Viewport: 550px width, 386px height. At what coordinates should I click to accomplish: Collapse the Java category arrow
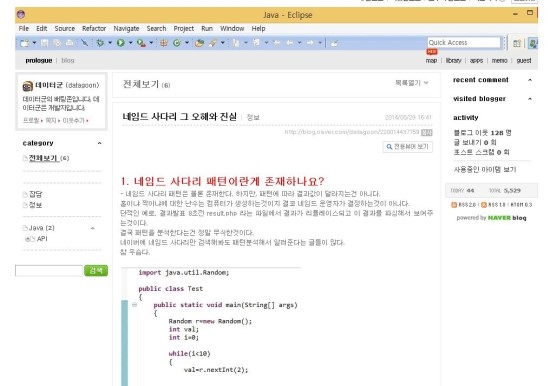tap(93, 228)
